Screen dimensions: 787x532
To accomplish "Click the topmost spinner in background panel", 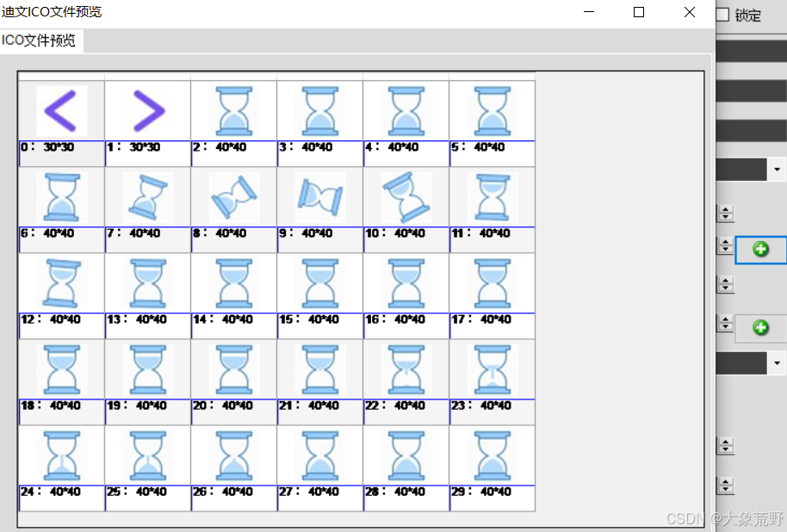I will click(725, 213).
